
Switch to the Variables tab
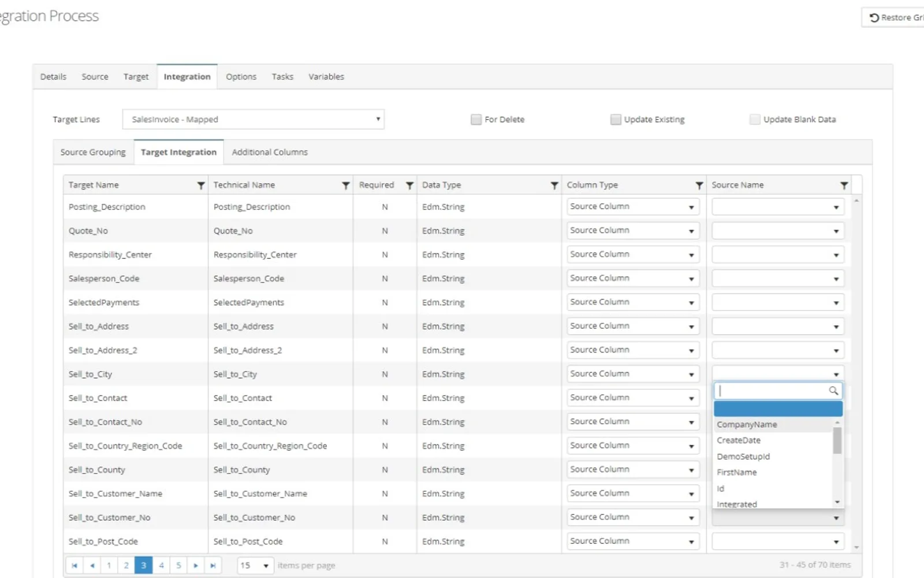click(x=326, y=77)
